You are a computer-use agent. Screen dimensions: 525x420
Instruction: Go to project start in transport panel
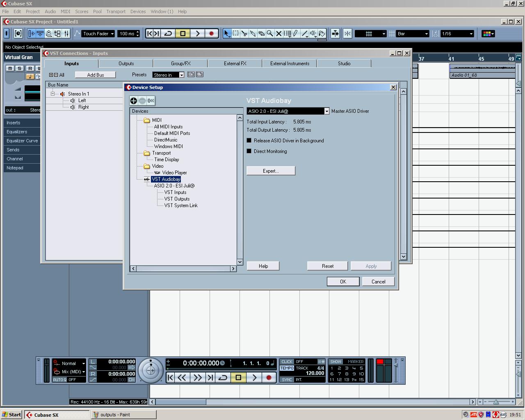pyautogui.click(x=171, y=377)
